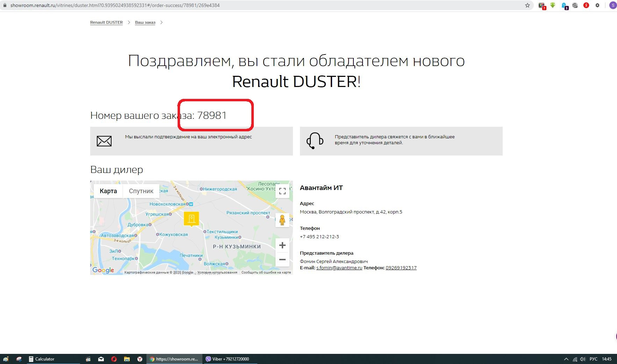The width and height of the screenshot is (617, 364).
Task: Click the address bar URL
Action: click(115, 5)
